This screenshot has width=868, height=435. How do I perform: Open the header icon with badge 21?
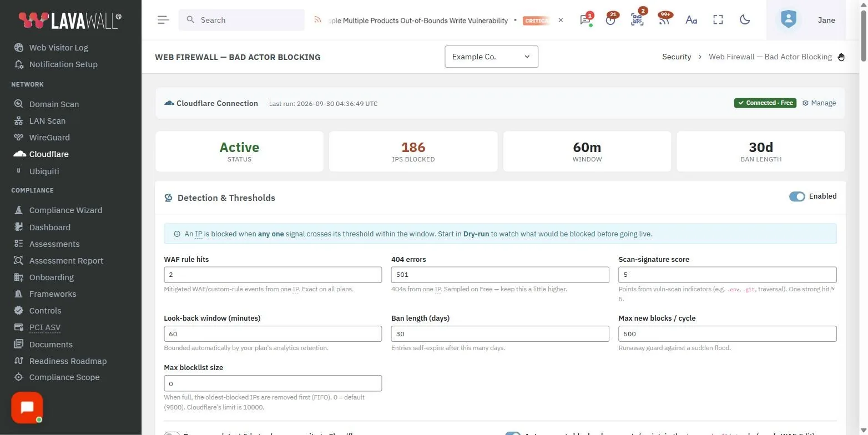click(x=610, y=20)
